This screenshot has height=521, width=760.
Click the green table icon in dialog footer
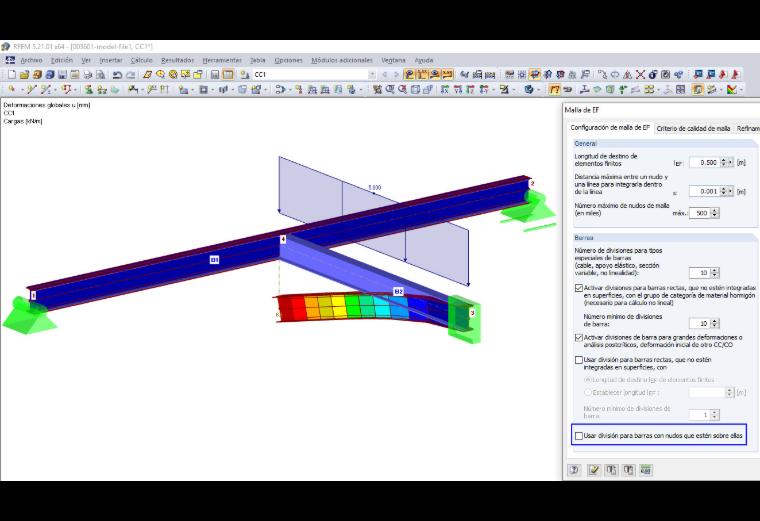646,470
